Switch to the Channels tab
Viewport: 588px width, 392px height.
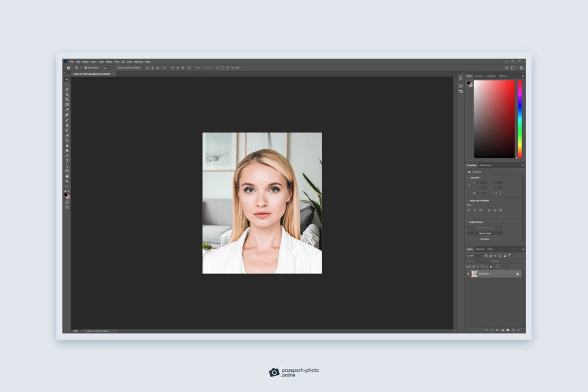click(x=480, y=249)
